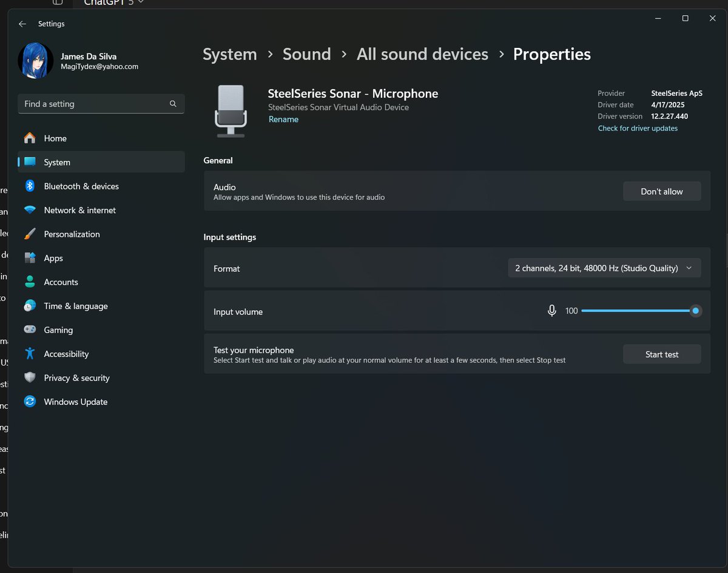Click the SteelSeries ApS provider text
Viewport: 728px width, 573px height.
pos(676,93)
